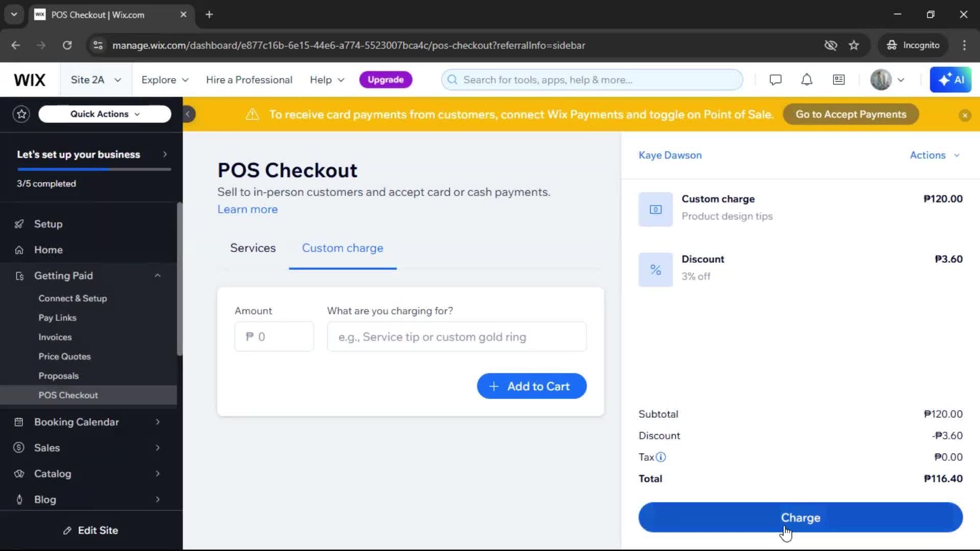The image size is (980, 551).
Task: Bookmark this page with star icon
Action: tap(854, 45)
